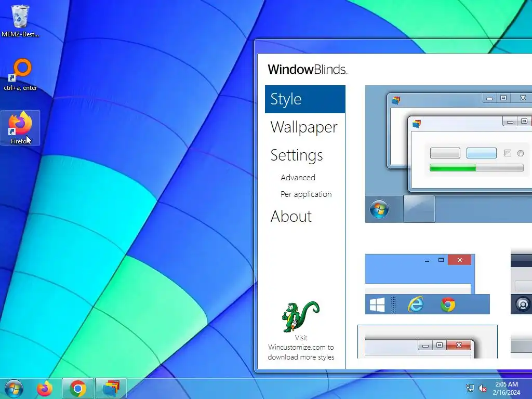Open the Recycle Bin desktop icon
Image resolution: width=532 pixels, height=399 pixels.
coord(20,21)
